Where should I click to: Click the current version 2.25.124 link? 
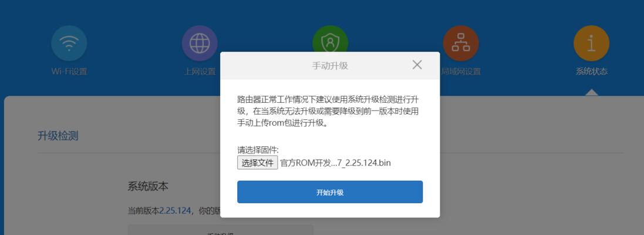[x=176, y=211]
